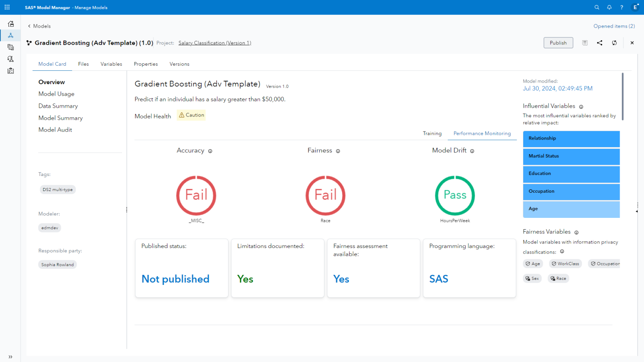Toggle the Sex fairness variable chip
Image resolution: width=644 pixels, height=362 pixels.
[532, 278]
